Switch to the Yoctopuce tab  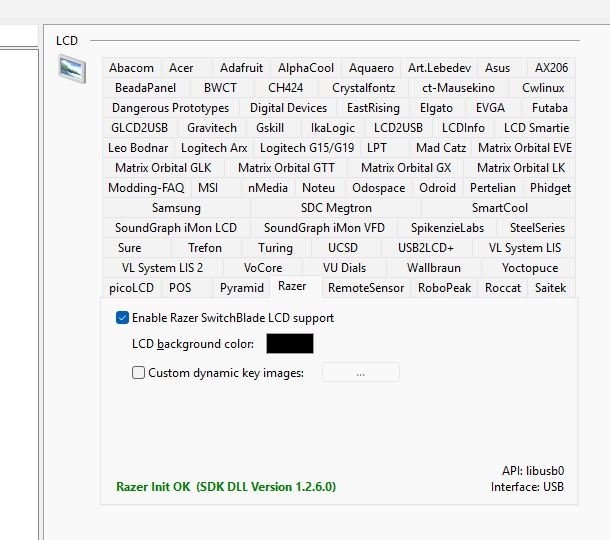[530, 268]
